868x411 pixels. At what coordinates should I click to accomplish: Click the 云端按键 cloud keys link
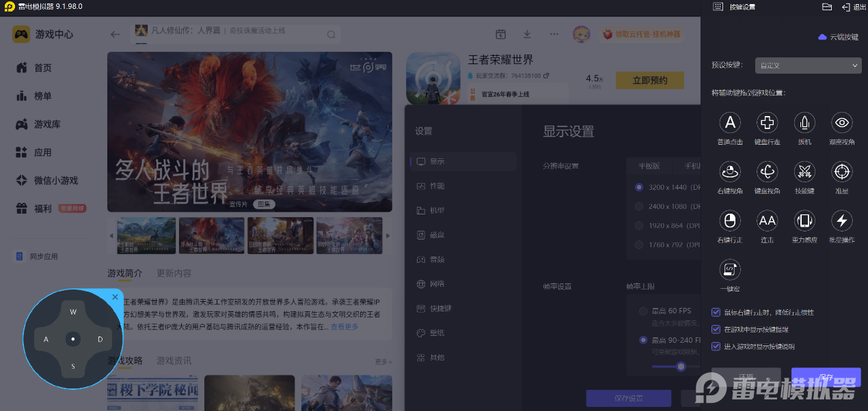pos(839,37)
